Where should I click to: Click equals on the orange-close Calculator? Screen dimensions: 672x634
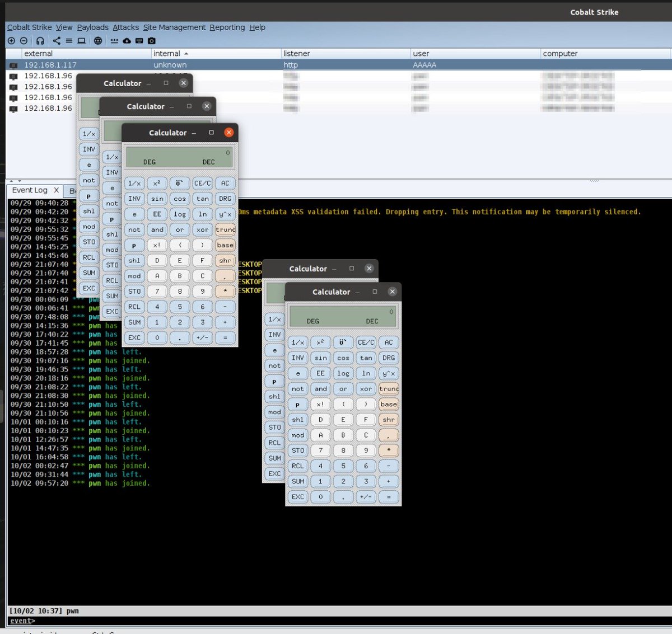pyautogui.click(x=225, y=338)
